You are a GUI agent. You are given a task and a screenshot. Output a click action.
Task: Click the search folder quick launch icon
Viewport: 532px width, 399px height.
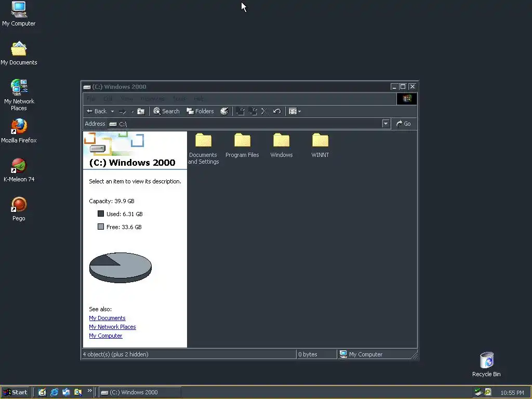[x=78, y=392]
